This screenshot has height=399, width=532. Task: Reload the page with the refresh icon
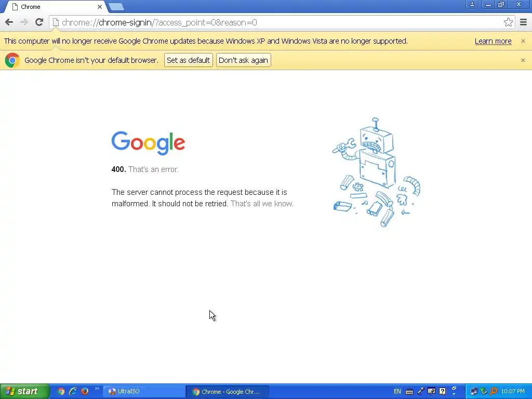pyautogui.click(x=39, y=22)
